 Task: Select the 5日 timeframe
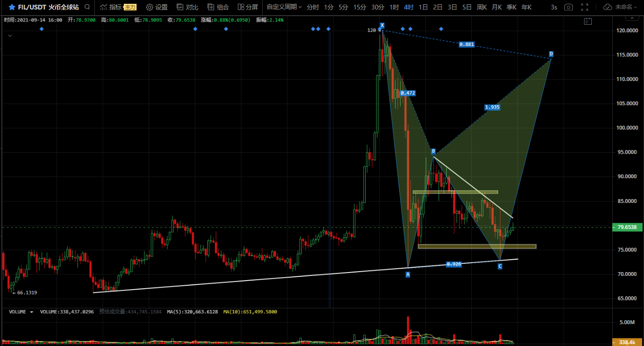click(467, 7)
